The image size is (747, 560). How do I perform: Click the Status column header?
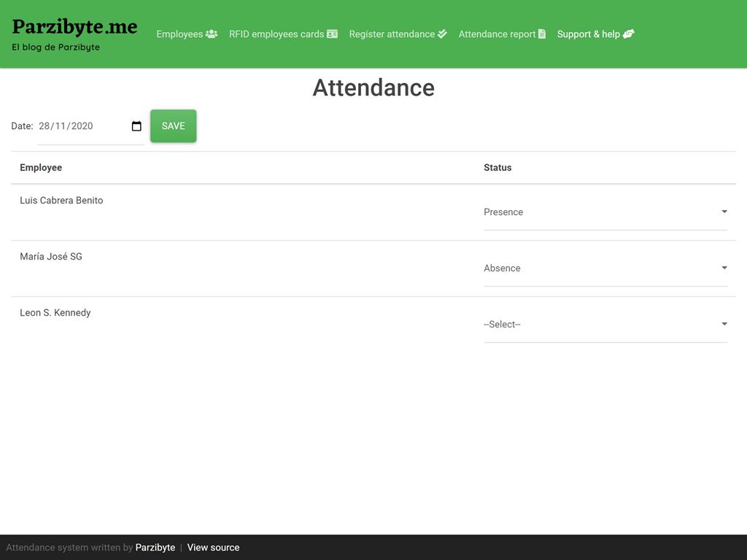tap(498, 168)
